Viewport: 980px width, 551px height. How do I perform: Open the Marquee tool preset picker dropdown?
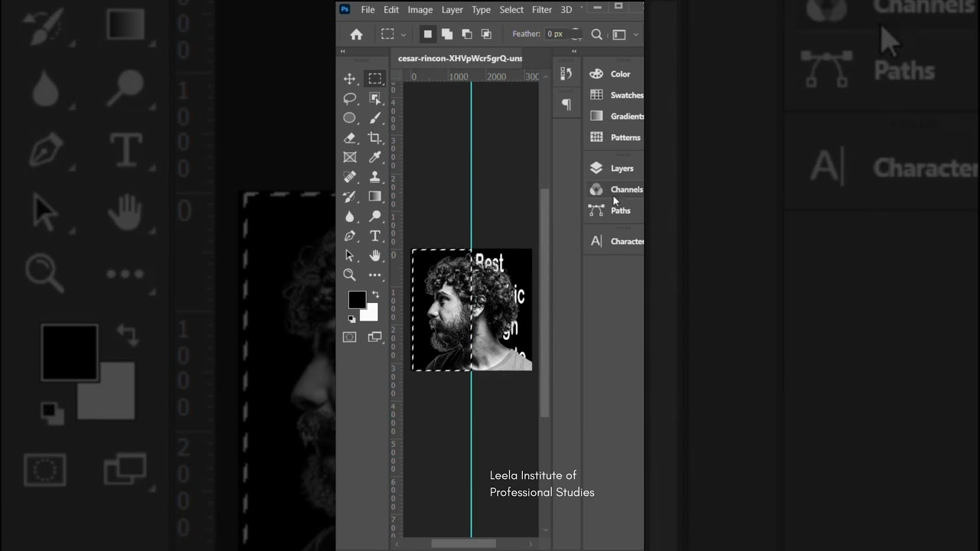[x=403, y=34]
